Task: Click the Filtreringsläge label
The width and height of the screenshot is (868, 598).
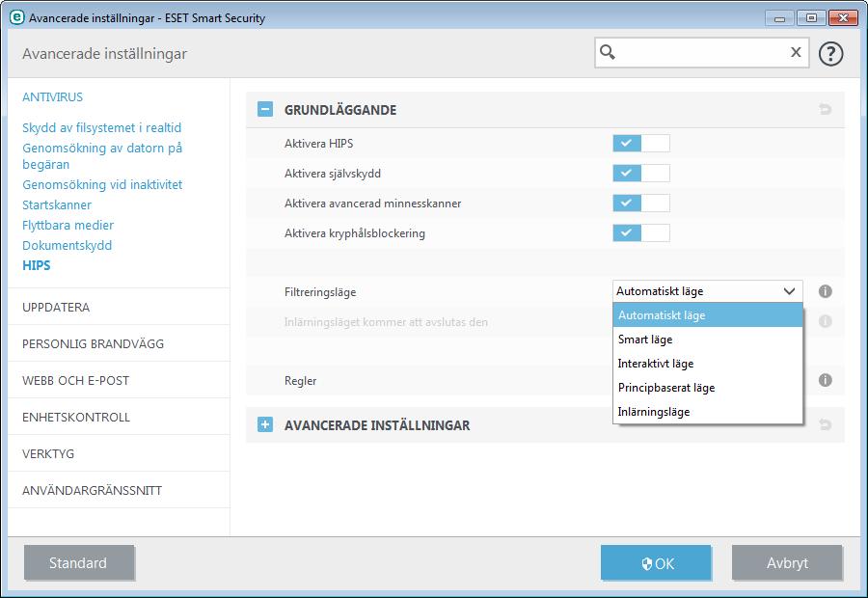Action: coord(320,292)
